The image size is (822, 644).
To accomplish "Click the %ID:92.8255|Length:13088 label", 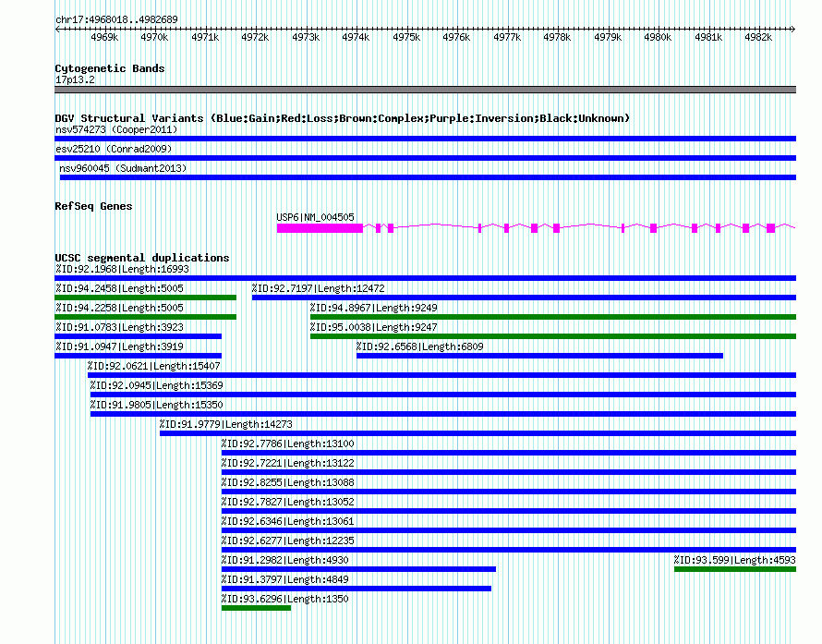I will pos(288,482).
